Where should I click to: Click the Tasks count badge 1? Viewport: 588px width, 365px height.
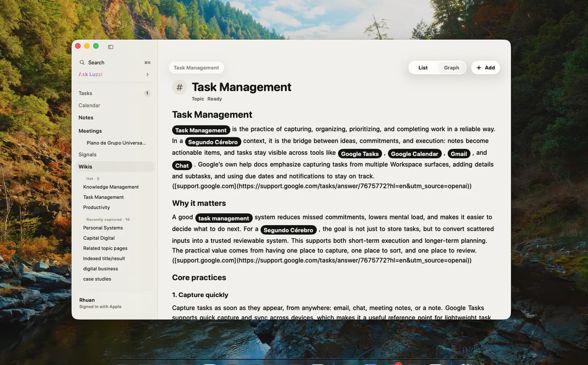point(147,93)
